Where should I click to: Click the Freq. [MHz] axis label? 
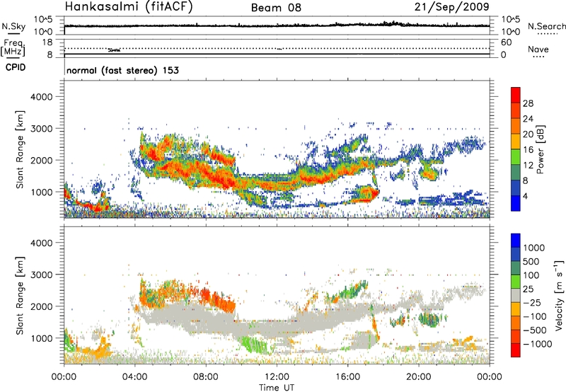(13, 48)
